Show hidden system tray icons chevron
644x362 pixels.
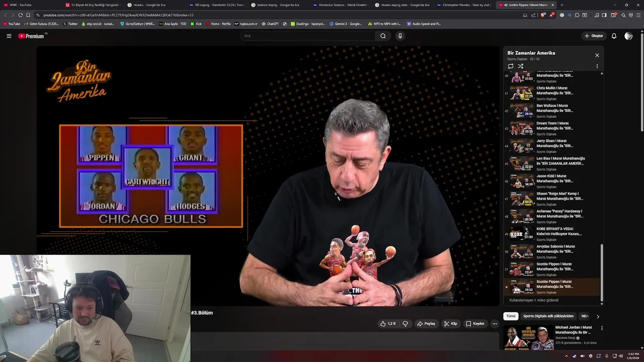[x=566, y=356]
